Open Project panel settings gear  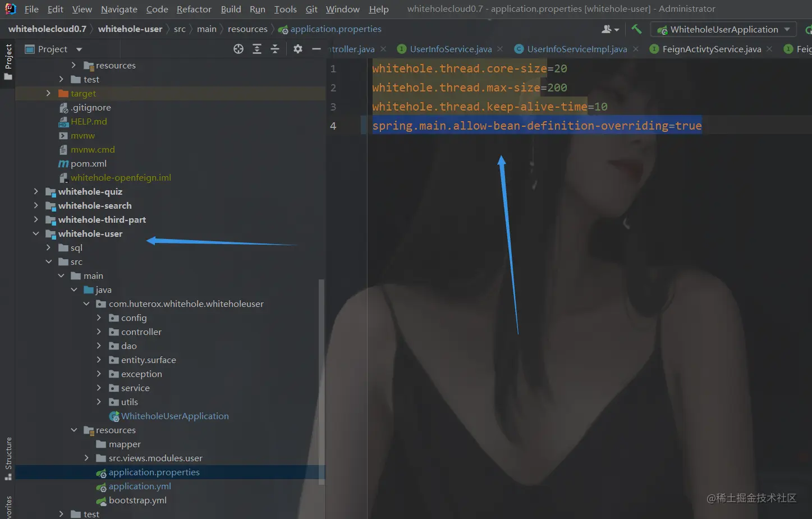(x=298, y=49)
